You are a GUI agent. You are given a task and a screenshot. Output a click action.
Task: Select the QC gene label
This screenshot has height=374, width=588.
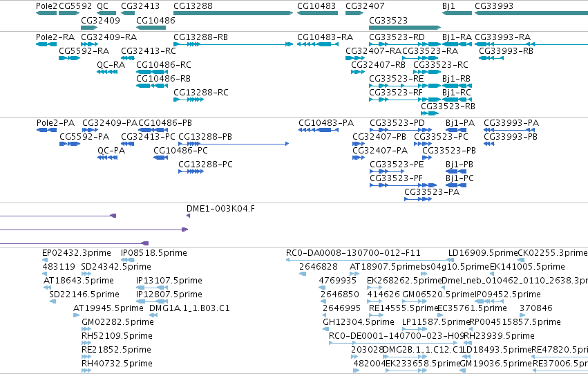click(102, 6)
